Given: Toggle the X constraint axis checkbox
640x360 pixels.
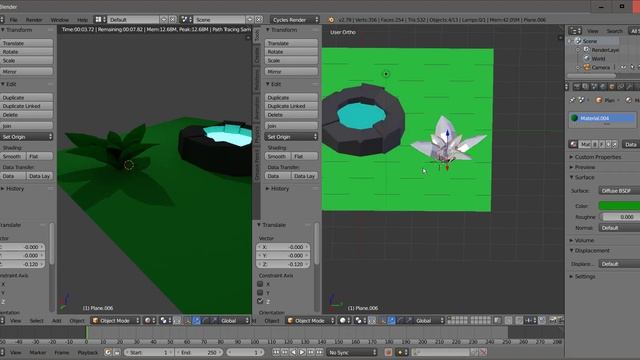Looking at the screenshot, I should [260, 284].
